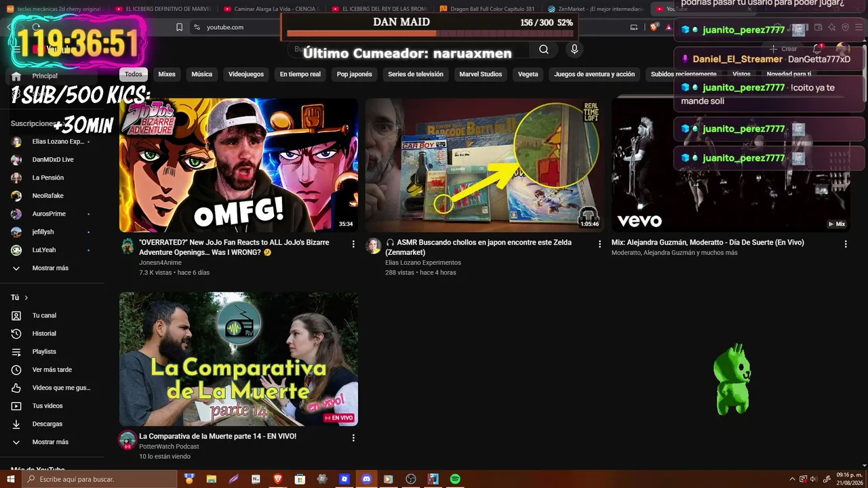Show hidden system tray icons
This screenshot has width=868, height=488.
point(792,479)
